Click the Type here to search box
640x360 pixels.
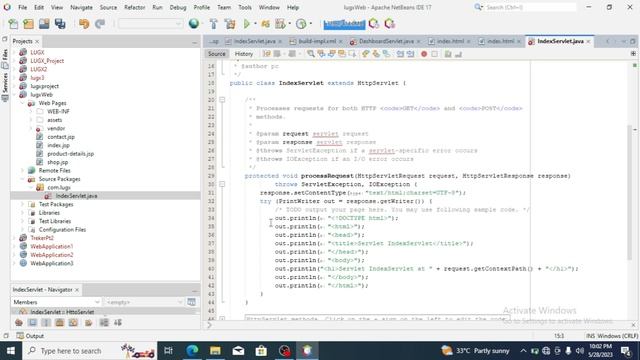90,351
